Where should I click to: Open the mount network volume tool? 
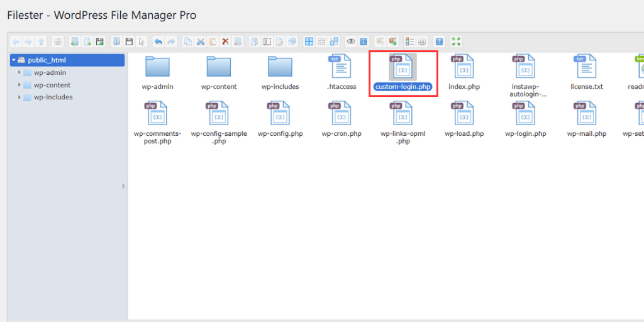click(58, 42)
